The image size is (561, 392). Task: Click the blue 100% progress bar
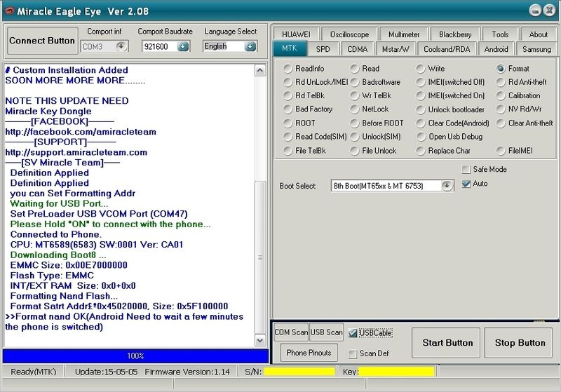click(x=135, y=356)
